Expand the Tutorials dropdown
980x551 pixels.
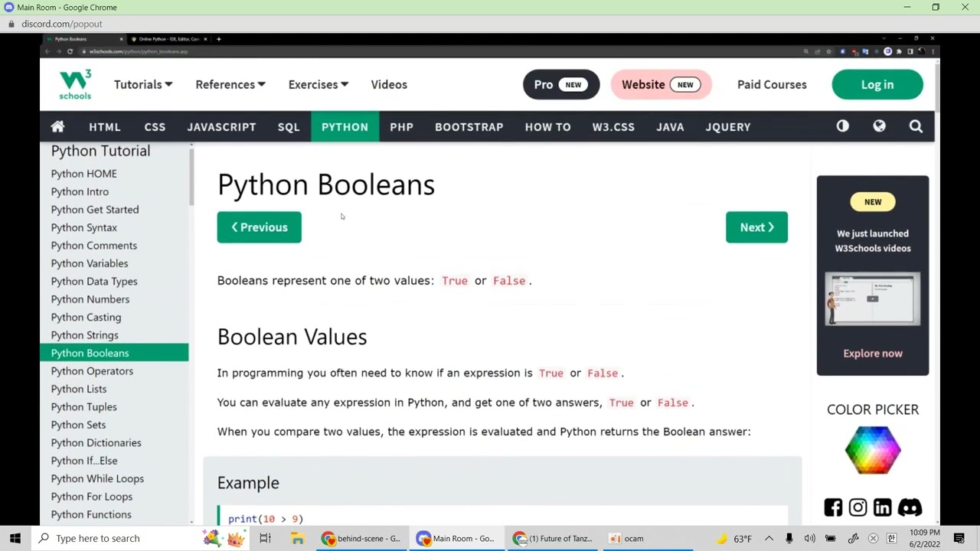pyautogui.click(x=143, y=84)
